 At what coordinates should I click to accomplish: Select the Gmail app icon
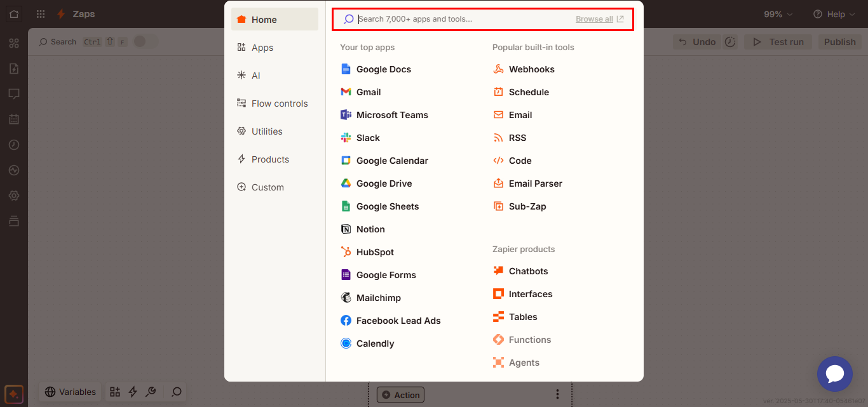(346, 92)
